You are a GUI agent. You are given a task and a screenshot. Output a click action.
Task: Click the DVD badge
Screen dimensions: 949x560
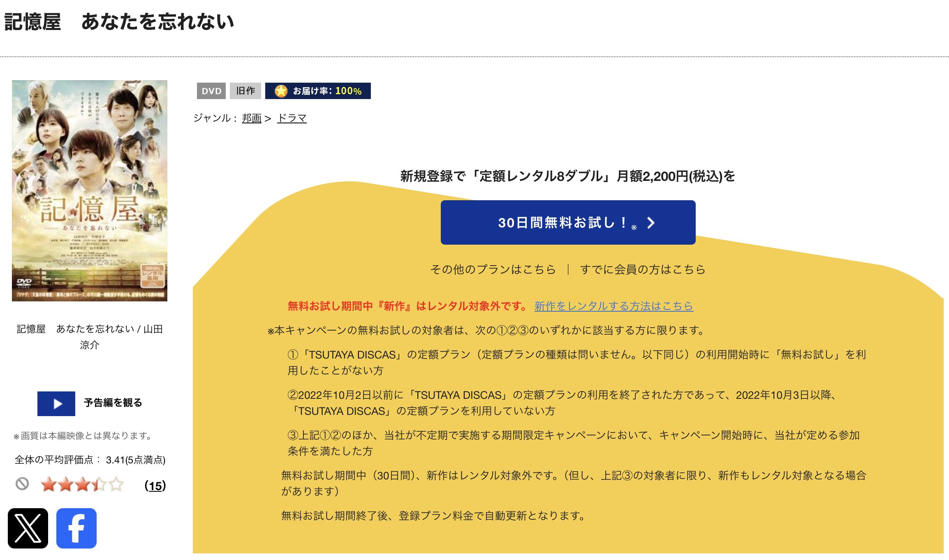point(211,91)
